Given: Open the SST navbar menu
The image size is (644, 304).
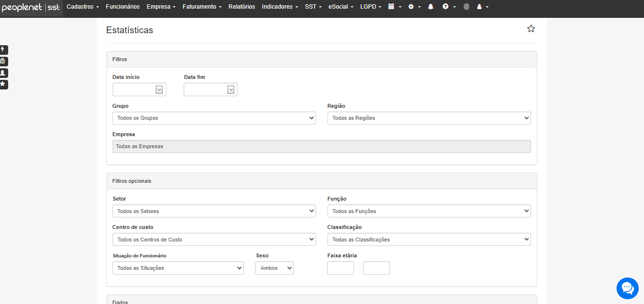Looking at the screenshot, I should (313, 7).
